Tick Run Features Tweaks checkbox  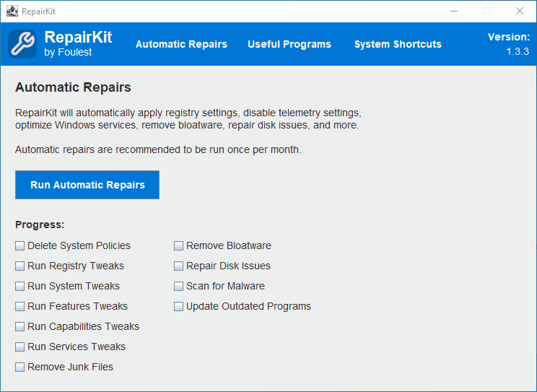pos(20,306)
